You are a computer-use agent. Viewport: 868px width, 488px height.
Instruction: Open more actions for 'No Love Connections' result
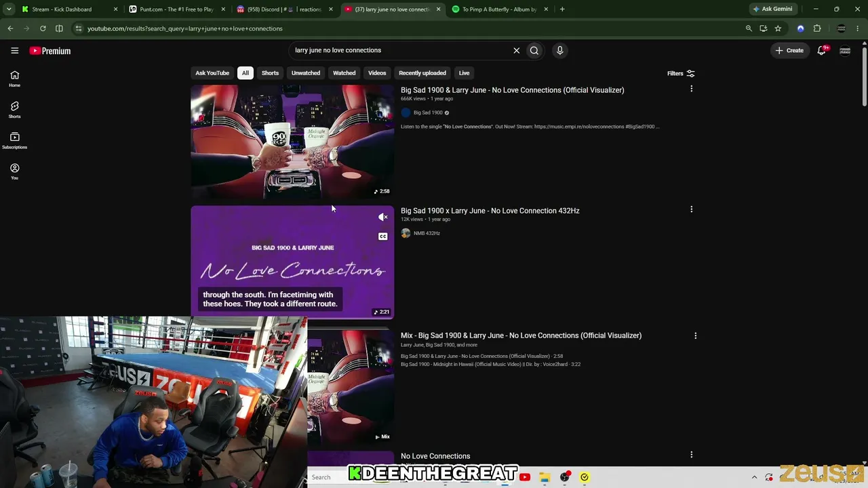(x=691, y=455)
